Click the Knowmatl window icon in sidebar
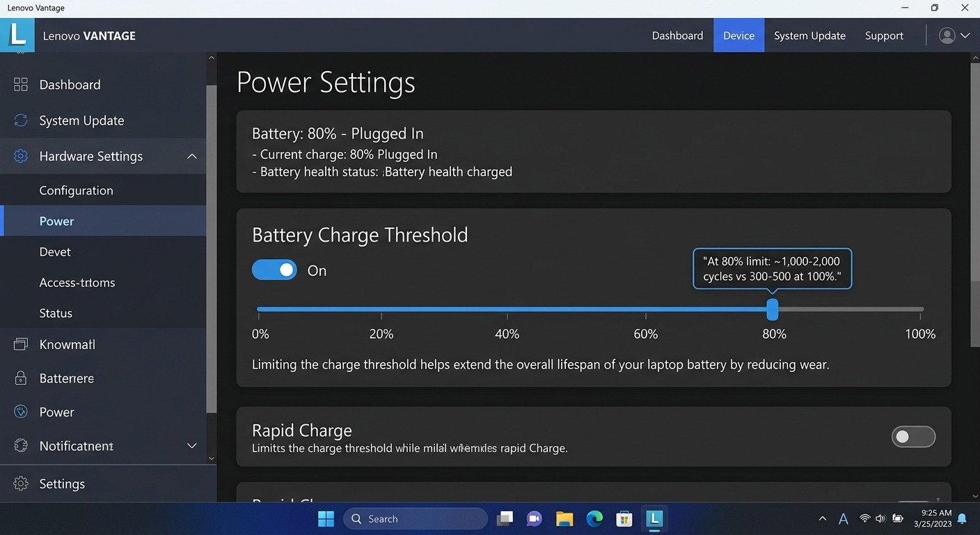 (x=21, y=344)
